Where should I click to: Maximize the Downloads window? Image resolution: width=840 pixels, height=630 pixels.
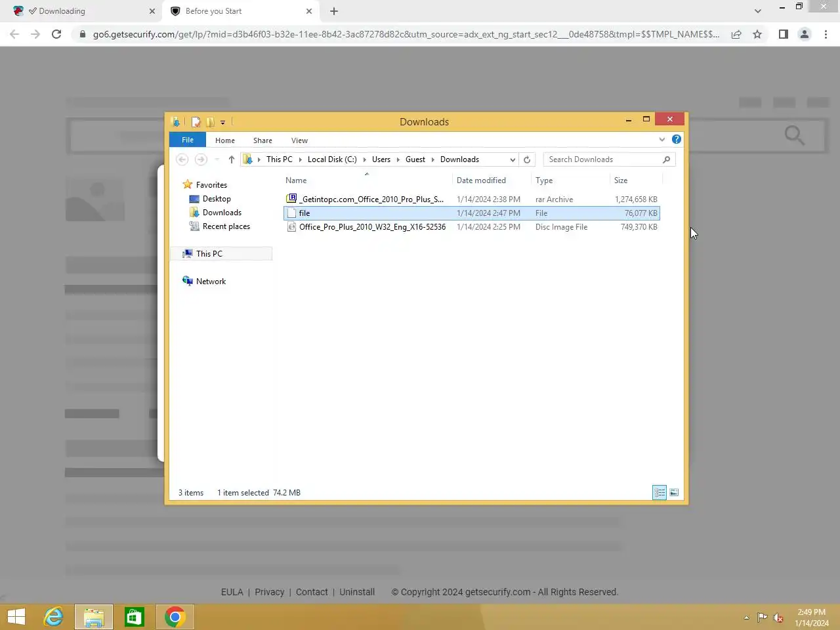tap(646, 119)
